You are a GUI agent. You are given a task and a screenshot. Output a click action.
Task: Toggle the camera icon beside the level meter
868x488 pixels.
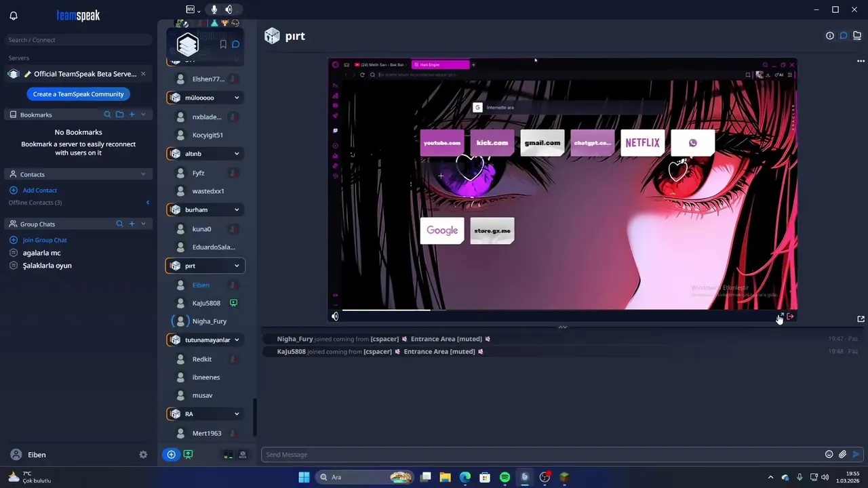click(x=243, y=455)
